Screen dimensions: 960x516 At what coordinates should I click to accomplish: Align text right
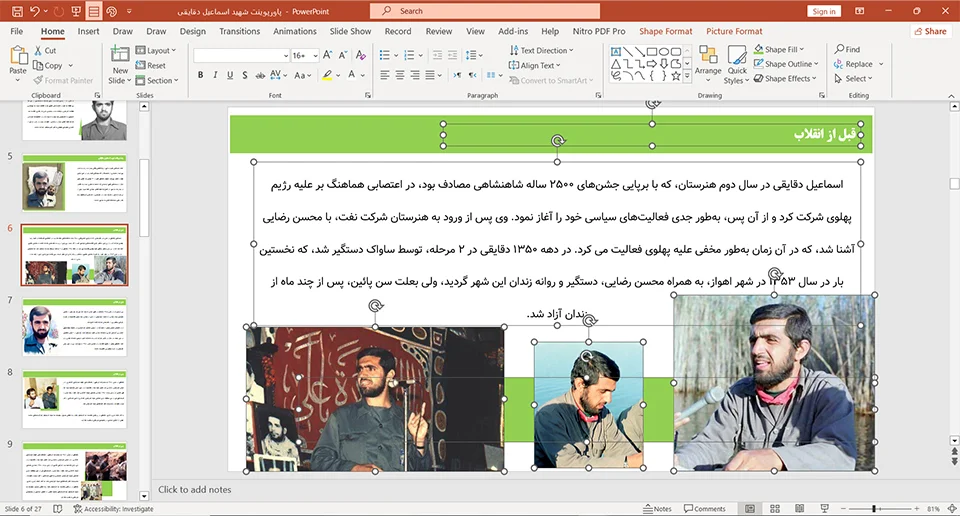coord(414,75)
